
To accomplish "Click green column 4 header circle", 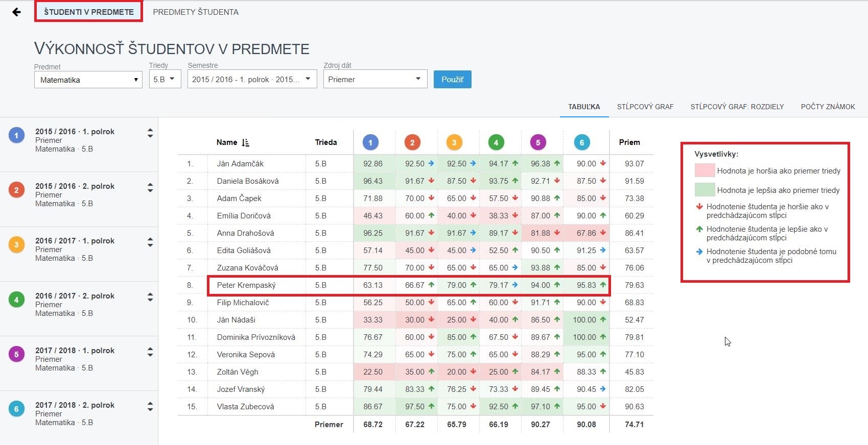I will click(496, 142).
